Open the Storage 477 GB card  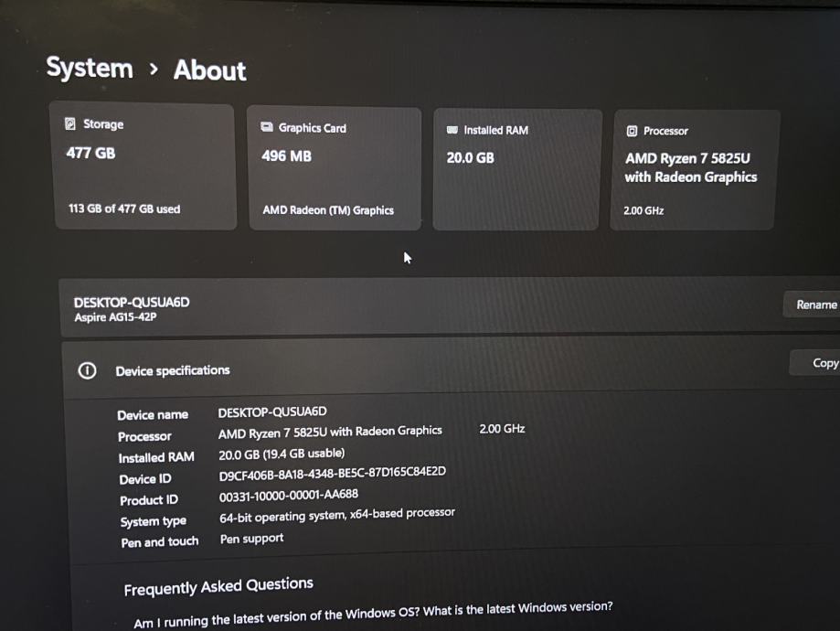click(x=144, y=166)
